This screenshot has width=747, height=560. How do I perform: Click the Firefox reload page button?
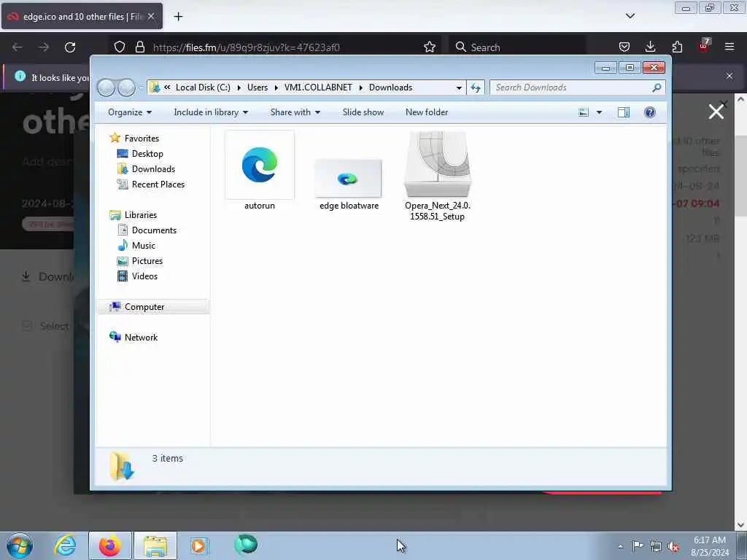point(70,47)
